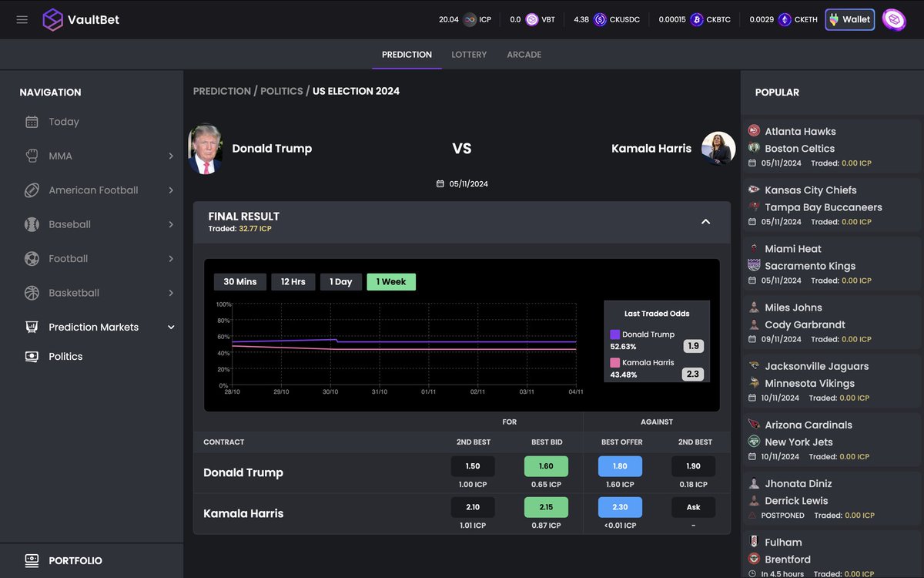Image resolution: width=924 pixels, height=578 pixels.
Task: Click the Portfolio icon
Action: pyautogui.click(x=32, y=560)
